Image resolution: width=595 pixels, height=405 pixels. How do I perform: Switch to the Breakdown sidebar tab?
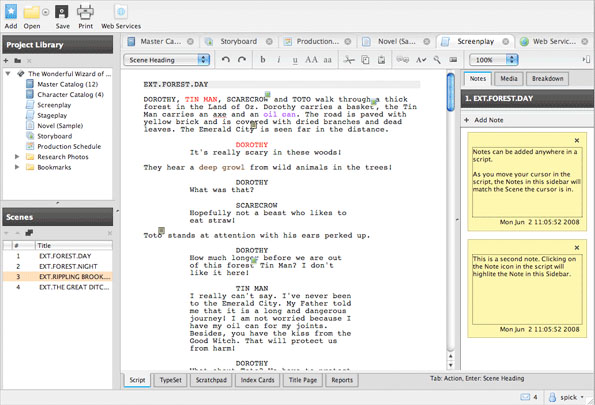(x=547, y=79)
